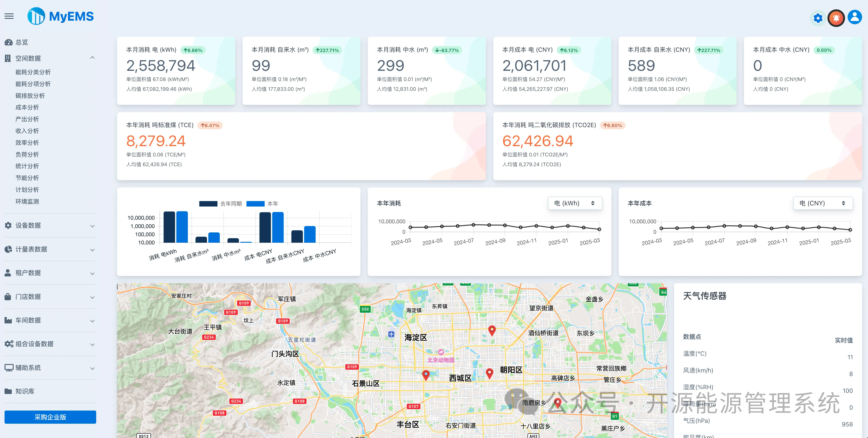The image size is (868, 438).
Task: Click the hamburger menu icon
Action: coord(9,16)
